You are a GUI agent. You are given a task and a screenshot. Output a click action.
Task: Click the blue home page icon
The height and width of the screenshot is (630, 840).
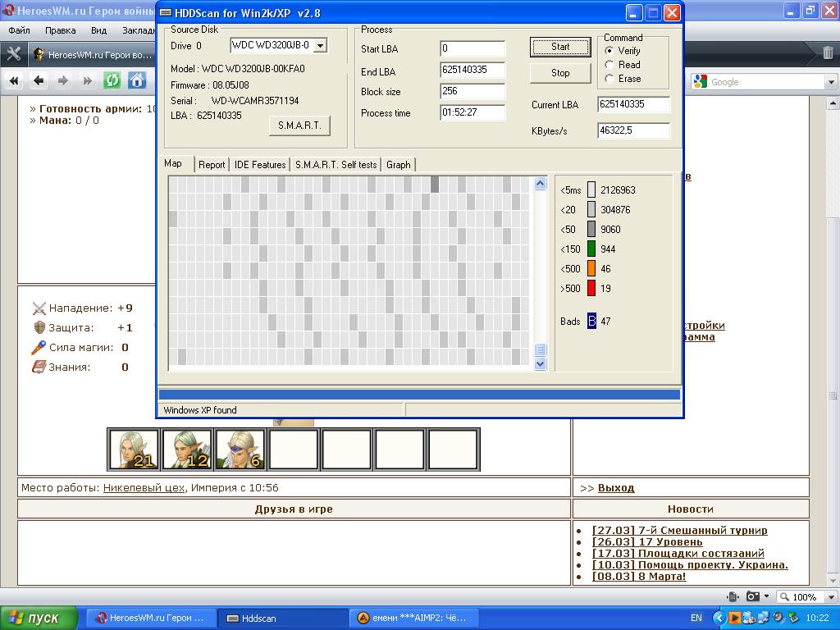[137, 80]
